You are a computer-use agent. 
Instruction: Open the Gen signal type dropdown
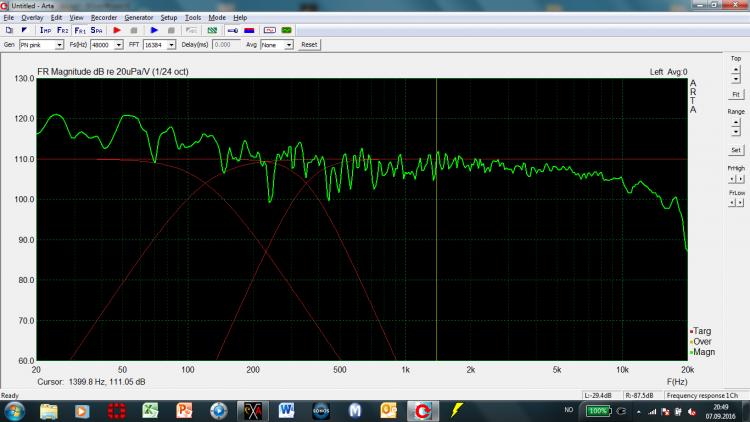(59, 45)
